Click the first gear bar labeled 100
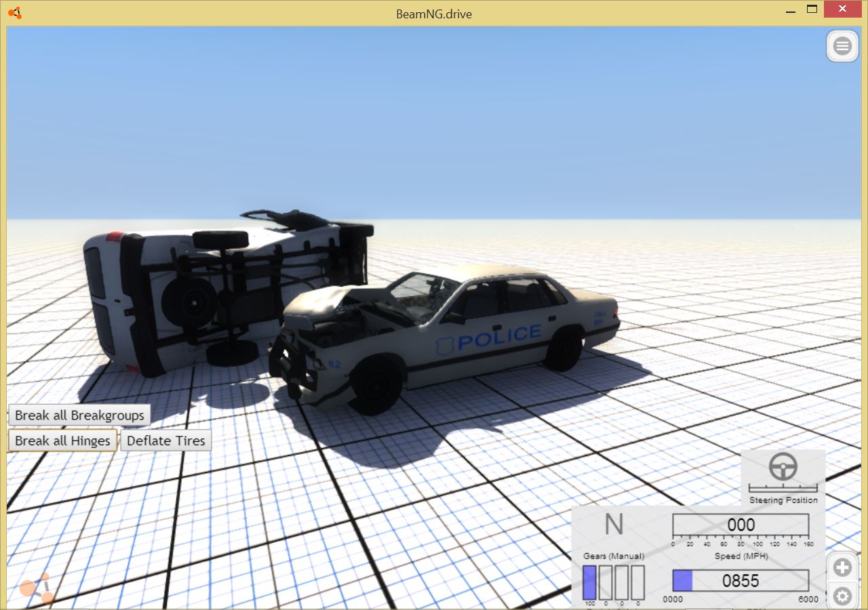The width and height of the screenshot is (868, 610). coord(589,582)
